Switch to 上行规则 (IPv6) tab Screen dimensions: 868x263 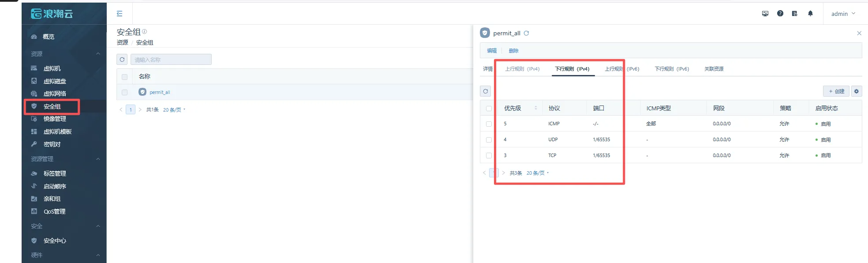coord(622,69)
